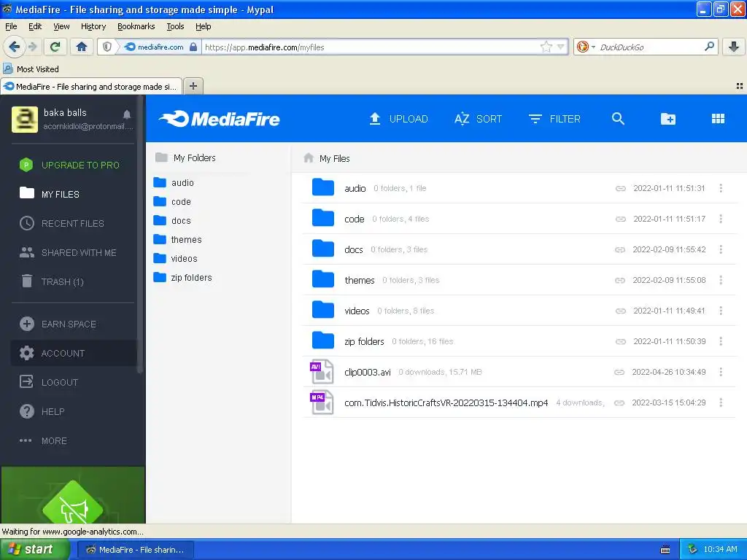Click UPGRADE TO PRO in sidebar
Image resolution: width=747 pixels, height=560 pixels.
pos(69,165)
